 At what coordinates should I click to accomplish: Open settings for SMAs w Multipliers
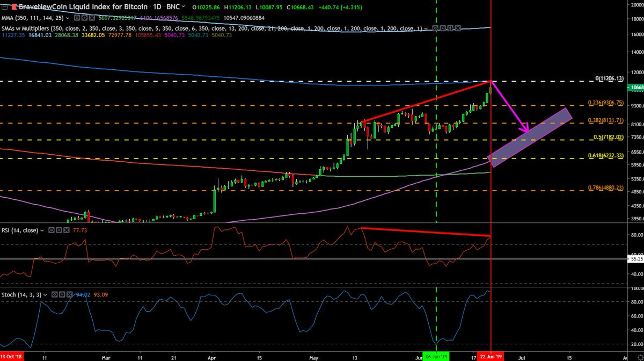[x=443, y=28]
